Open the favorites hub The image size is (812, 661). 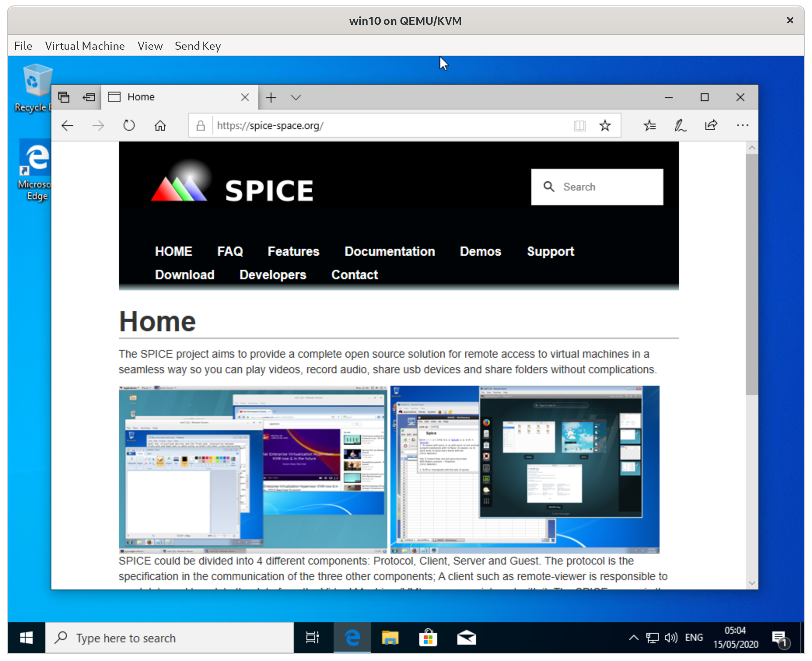tap(649, 125)
